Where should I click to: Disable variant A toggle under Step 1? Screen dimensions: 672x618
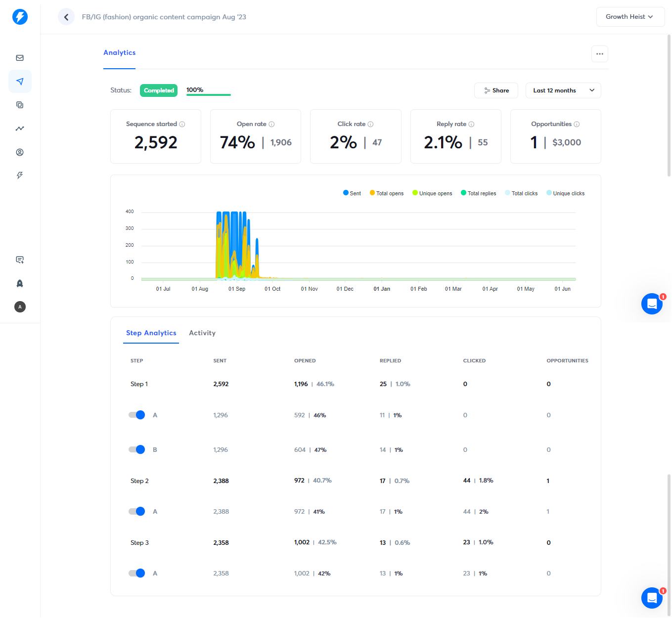click(136, 415)
